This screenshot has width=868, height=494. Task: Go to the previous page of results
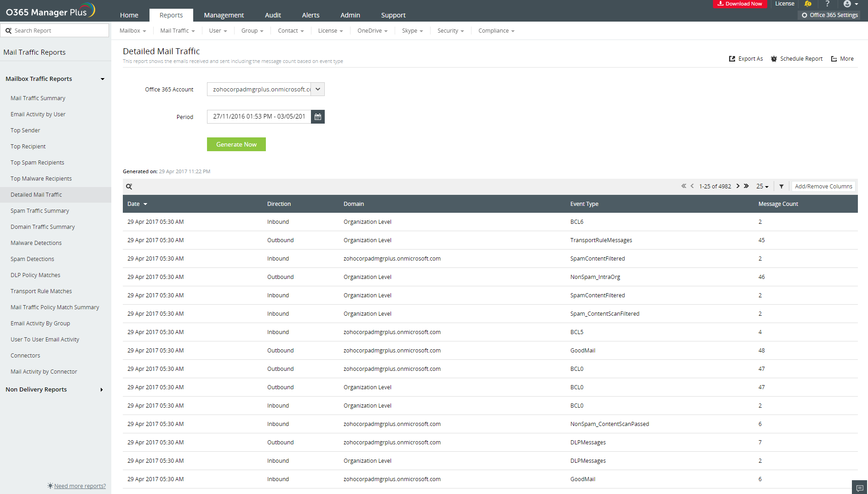tap(692, 186)
